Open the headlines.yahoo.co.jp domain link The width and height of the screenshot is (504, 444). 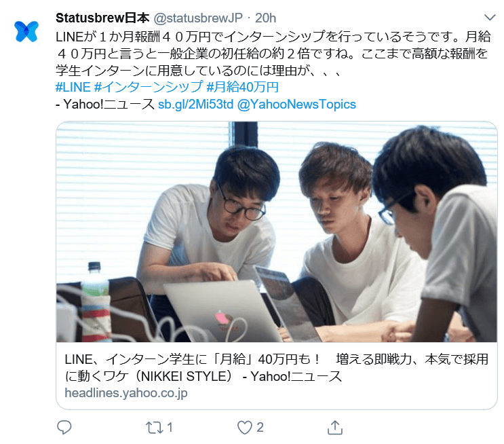(126, 393)
